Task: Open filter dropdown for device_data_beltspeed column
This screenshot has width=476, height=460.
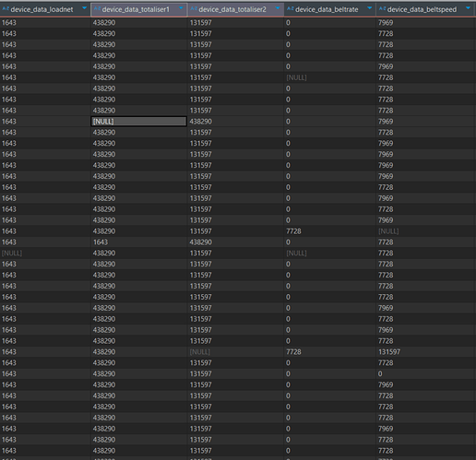Action: click(468, 8)
